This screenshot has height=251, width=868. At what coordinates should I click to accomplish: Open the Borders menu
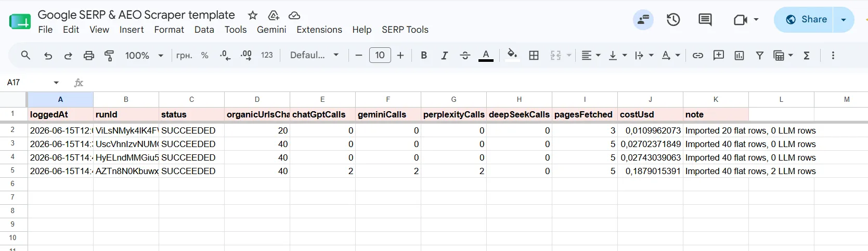[534, 55]
